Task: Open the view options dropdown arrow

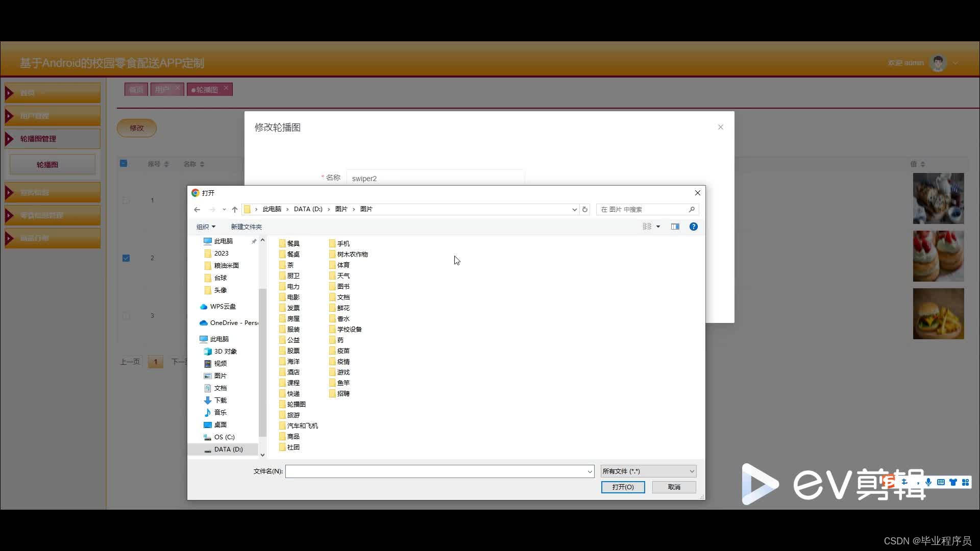Action: [x=658, y=227]
